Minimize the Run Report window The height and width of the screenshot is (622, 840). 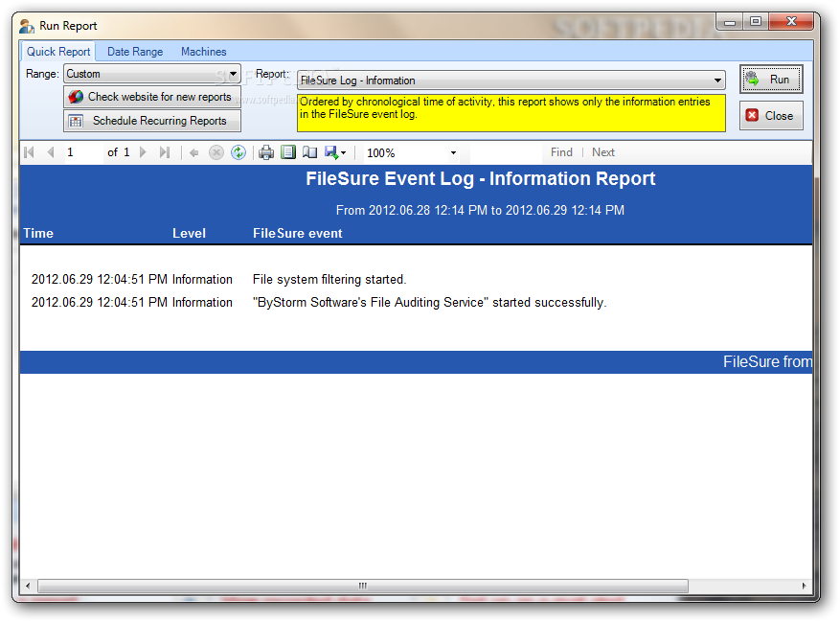[x=730, y=21]
